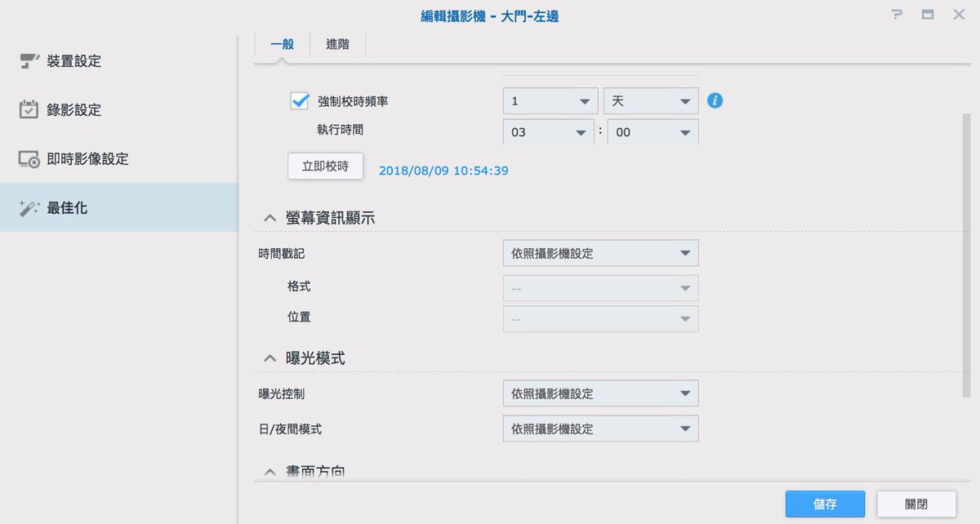Switch to the 進階 tab
The width and height of the screenshot is (980, 524).
pos(337,44)
